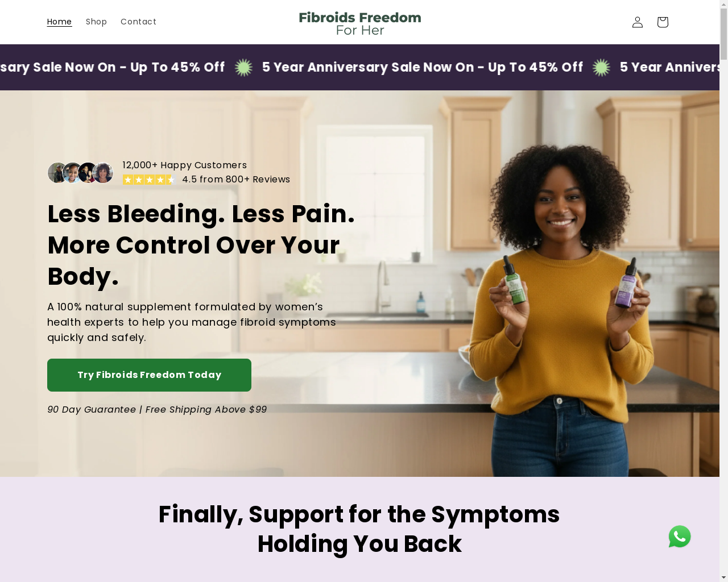Click the 4.5 from 800+ Reviews text
Viewport: 728px width, 582px height.
pos(236,180)
